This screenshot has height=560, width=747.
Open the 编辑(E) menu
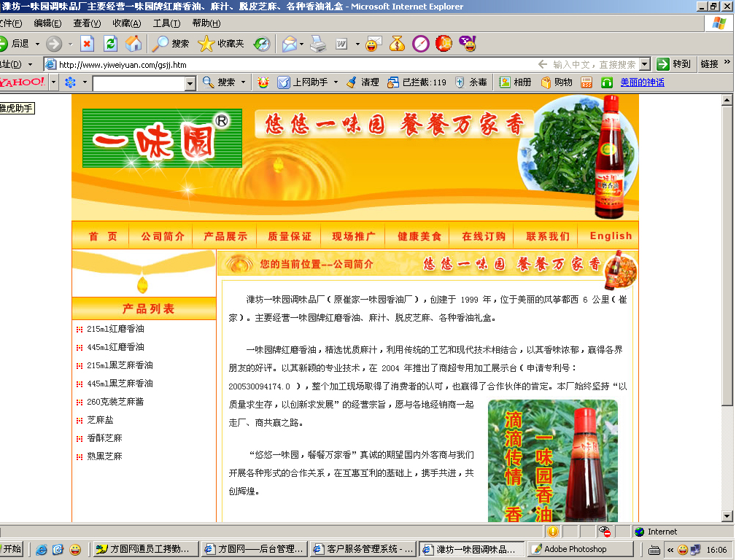[x=47, y=23]
